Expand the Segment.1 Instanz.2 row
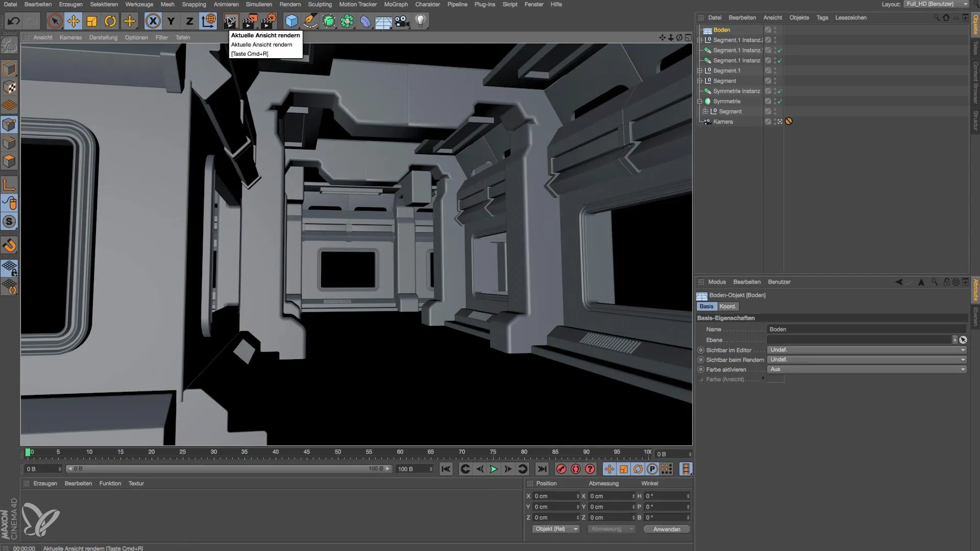The image size is (980, 551). point(700,40)
